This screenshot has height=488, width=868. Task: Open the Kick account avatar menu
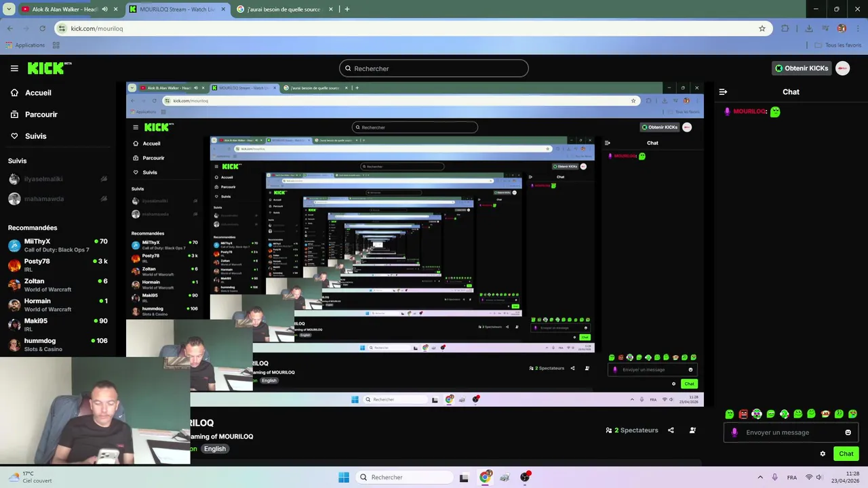(843, 68)
